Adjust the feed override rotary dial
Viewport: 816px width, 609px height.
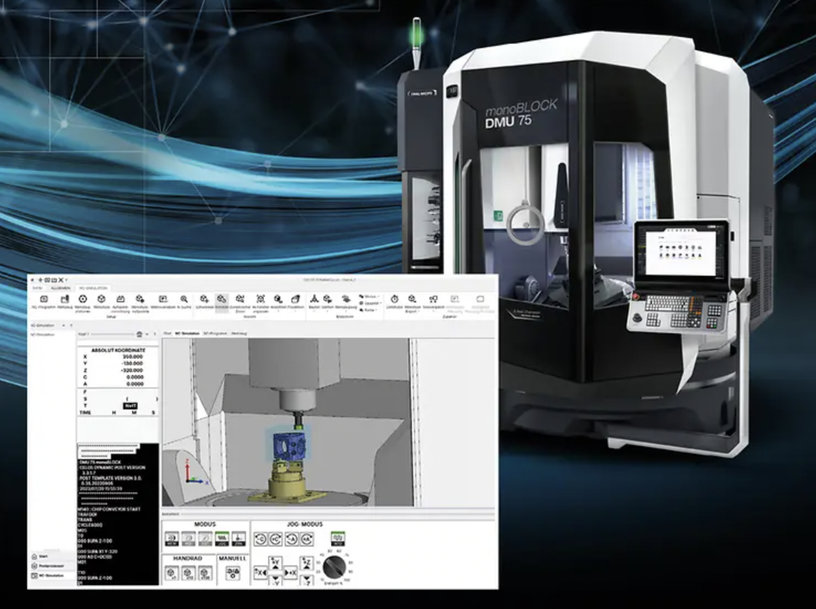click(x=334, y=567)
